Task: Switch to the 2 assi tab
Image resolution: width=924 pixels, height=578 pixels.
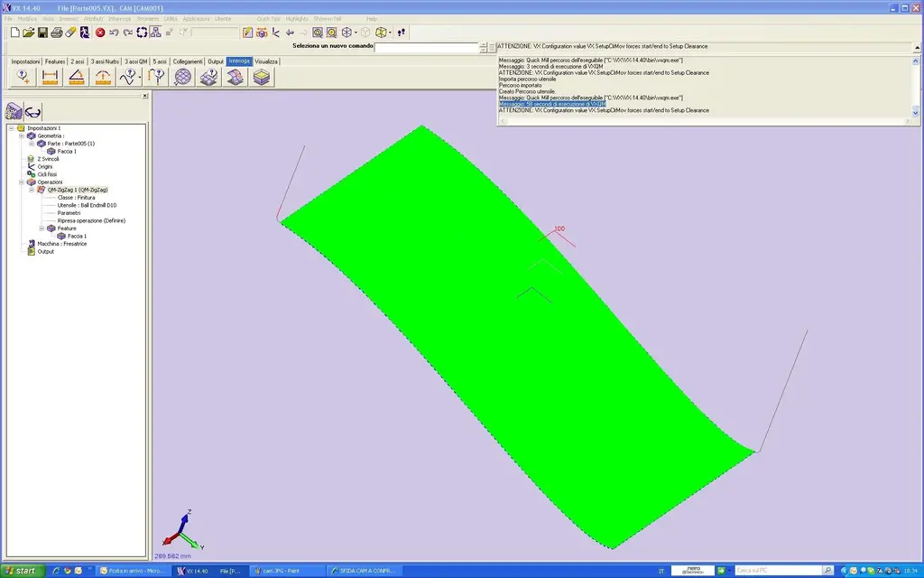Action: tap(78, 61)
